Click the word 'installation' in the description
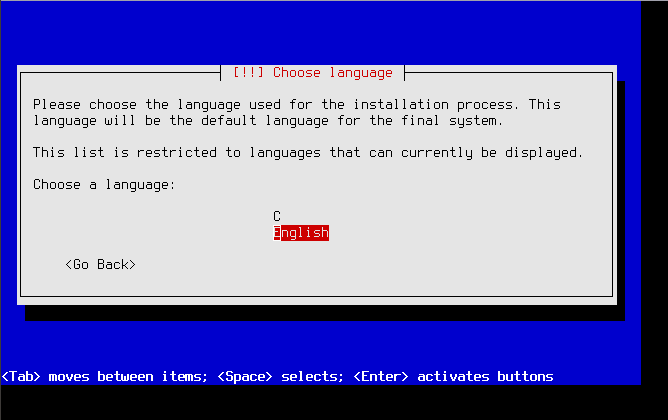This screenshot has height=420, width=668. pos(400,105)
